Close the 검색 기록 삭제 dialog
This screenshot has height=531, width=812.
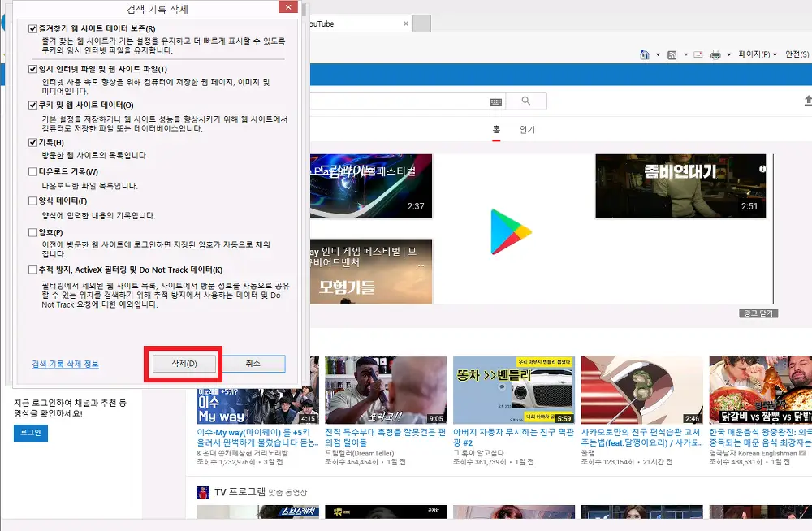[x=288, y=6]
